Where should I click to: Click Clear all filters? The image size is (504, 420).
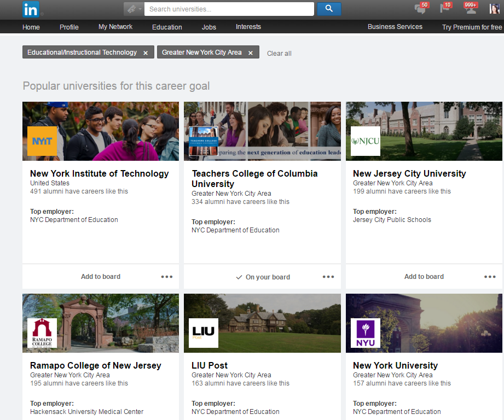[279, 53]
